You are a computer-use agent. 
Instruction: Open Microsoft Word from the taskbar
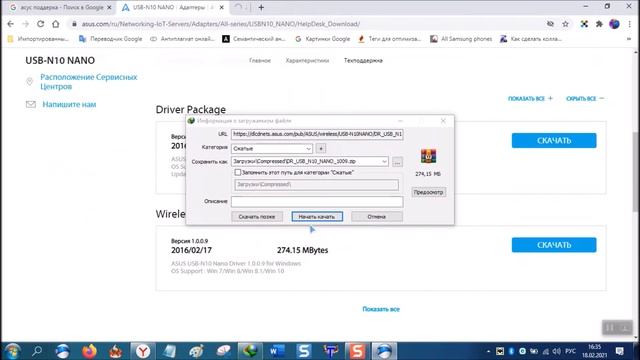pos(277,351)
